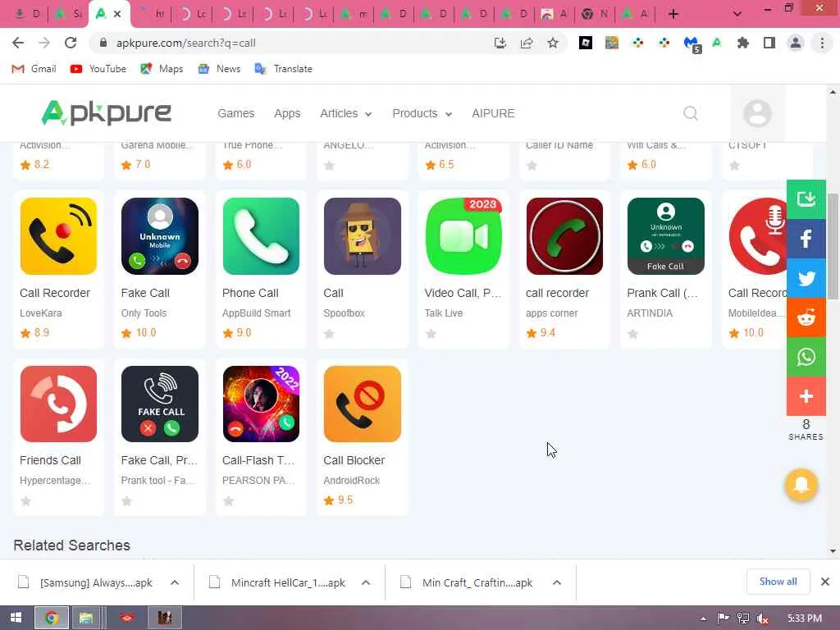
Task: Open the Call Recorder app by LoveKara
Action: (58, 236)
